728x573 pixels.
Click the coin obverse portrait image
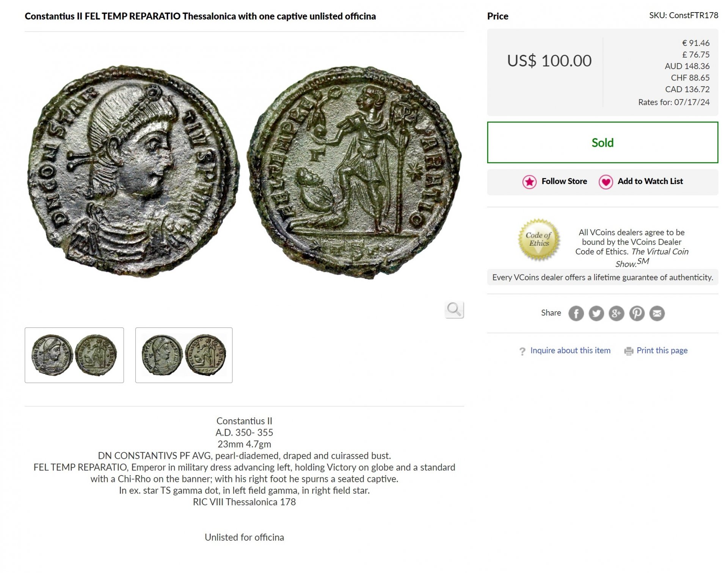(x=133, y=172)
